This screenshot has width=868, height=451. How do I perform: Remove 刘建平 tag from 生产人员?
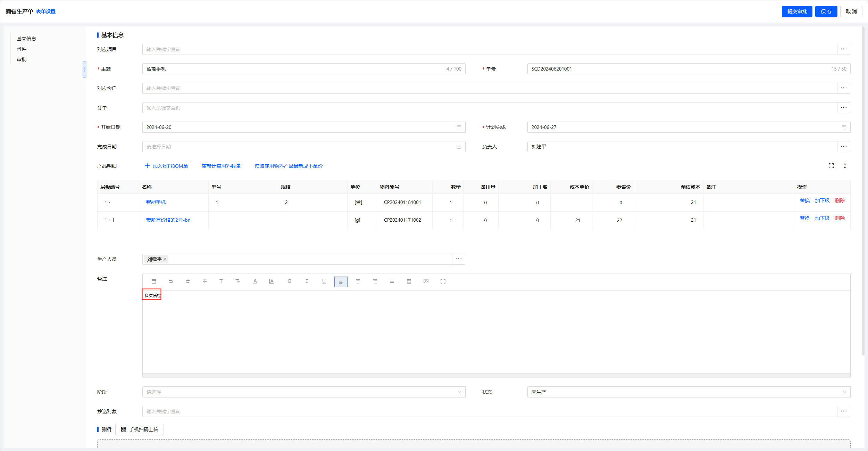pos(165,259)
